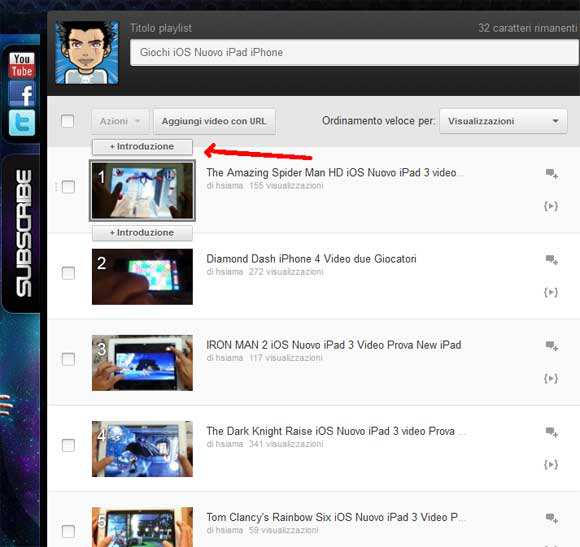
Task: Click '272 visualizzazioni' text
Action: point(286,272)
